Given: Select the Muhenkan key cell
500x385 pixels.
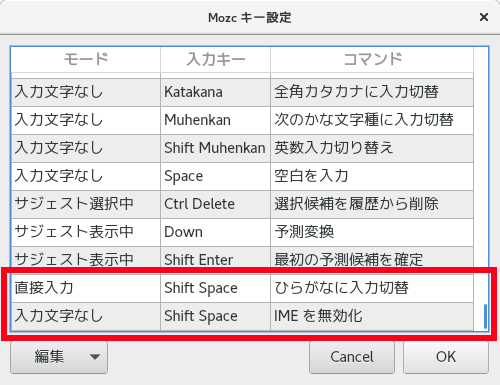Looking at the screenshot, I should coord(215,120).
